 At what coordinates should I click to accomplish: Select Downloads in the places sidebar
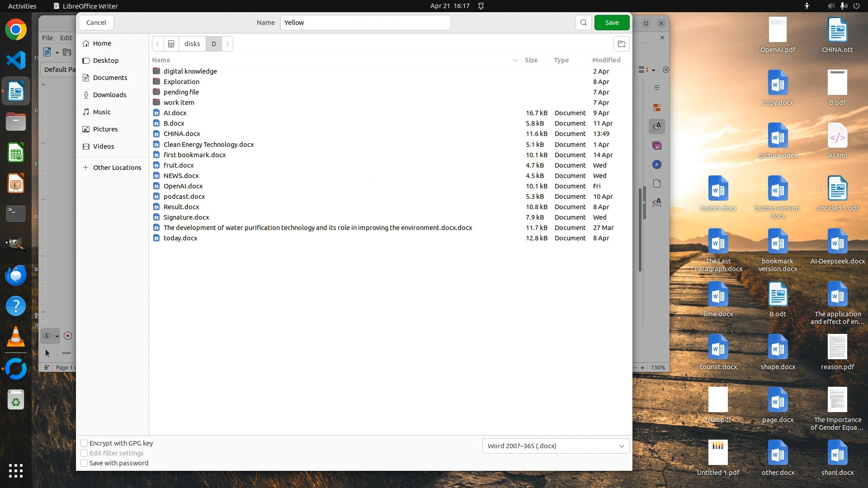click(109, 95)
